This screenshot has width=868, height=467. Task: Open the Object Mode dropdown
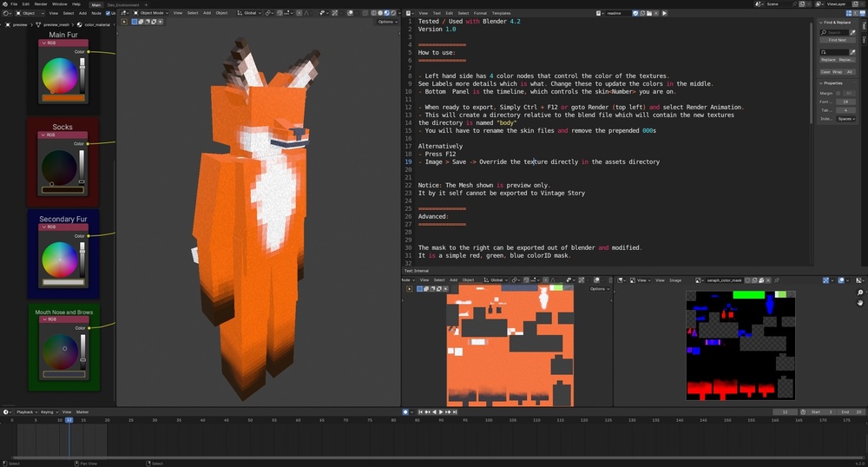pos(153,13)
